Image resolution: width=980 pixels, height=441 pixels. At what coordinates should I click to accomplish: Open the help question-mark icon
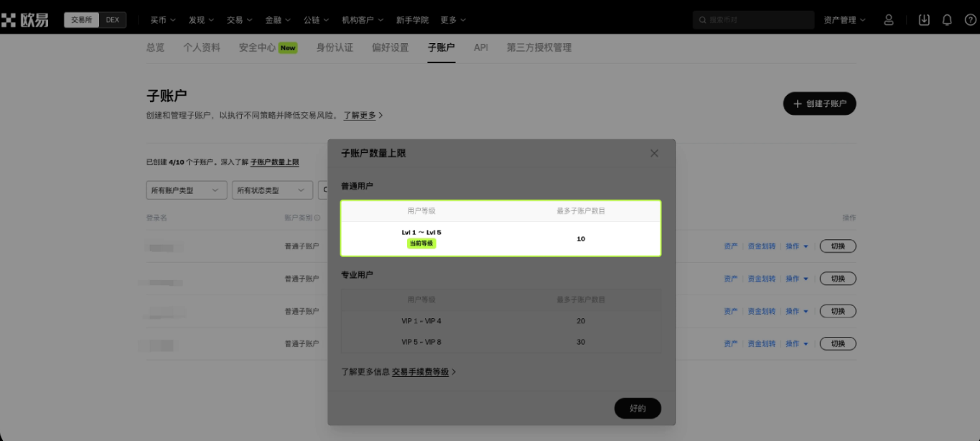[971, 19]
